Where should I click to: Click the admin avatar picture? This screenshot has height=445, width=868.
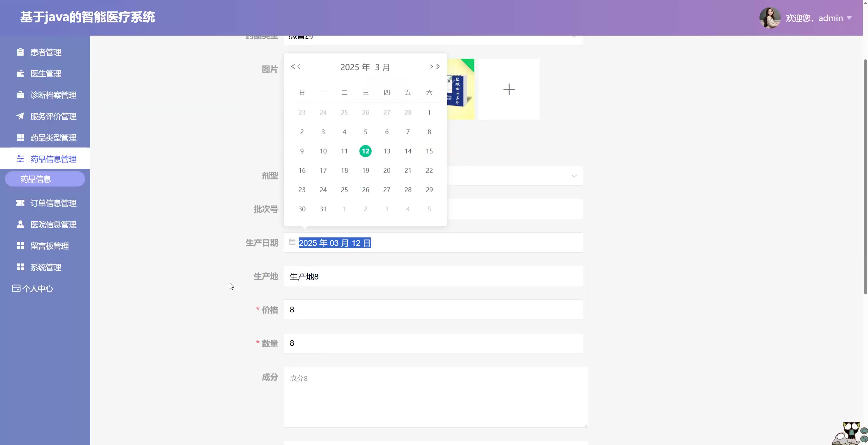[770, 18]
